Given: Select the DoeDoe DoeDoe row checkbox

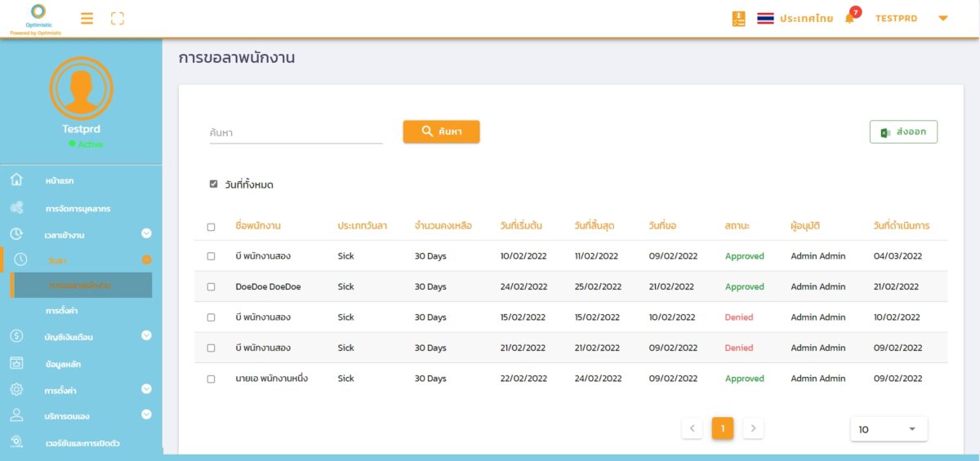Looking at the screenshot, I should (211, 287).
